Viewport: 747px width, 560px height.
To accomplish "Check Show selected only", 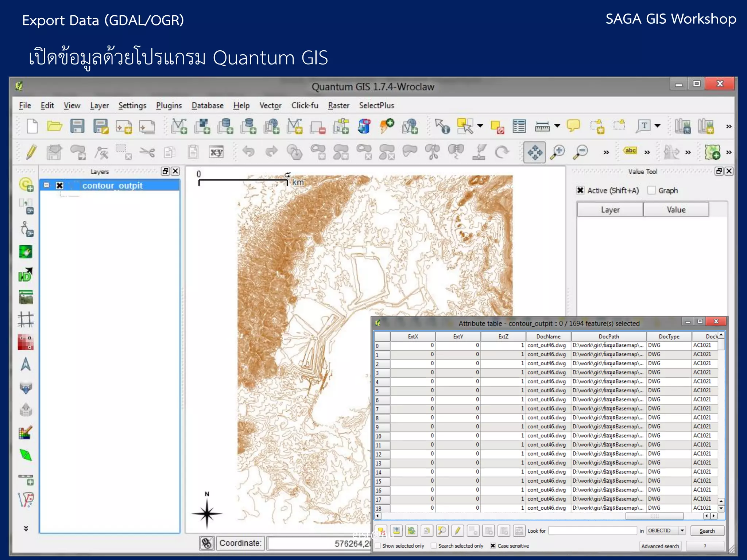I will pos(378,546).
